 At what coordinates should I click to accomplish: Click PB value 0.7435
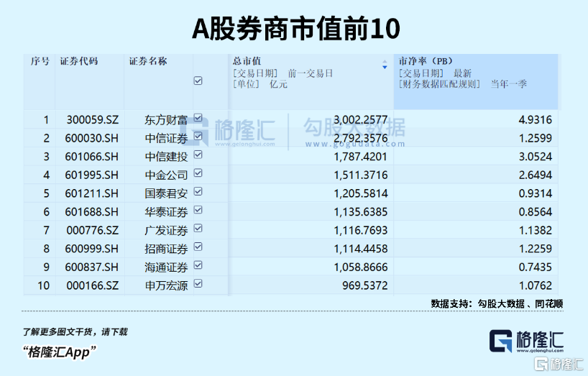pyautogui.click(x=536, y=267)
